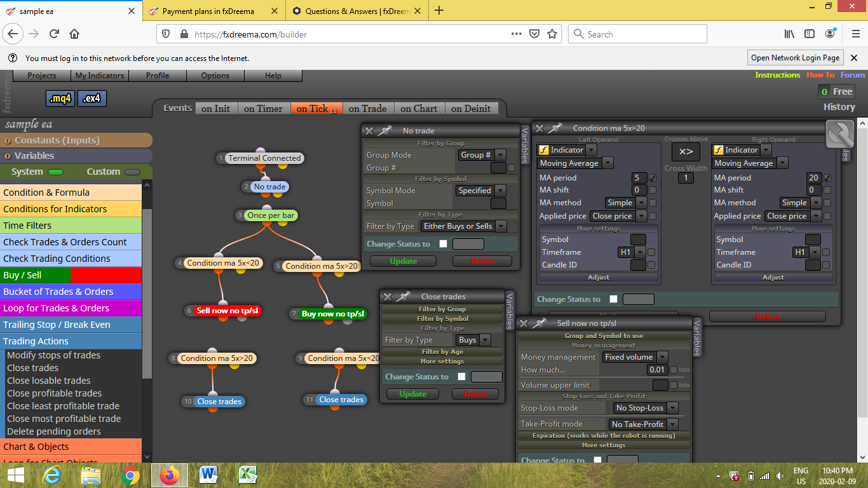Open the Forum link
Screen dimensions: 868x488
click(853, 75)
